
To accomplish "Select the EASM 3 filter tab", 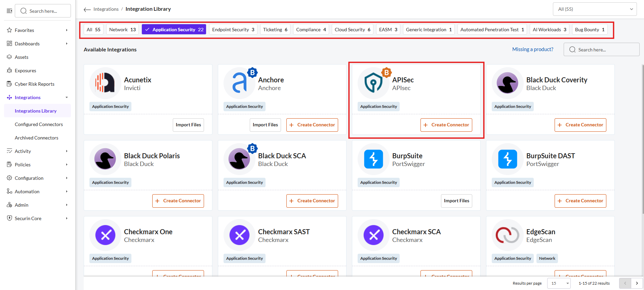I will click(x=388, y=30).
